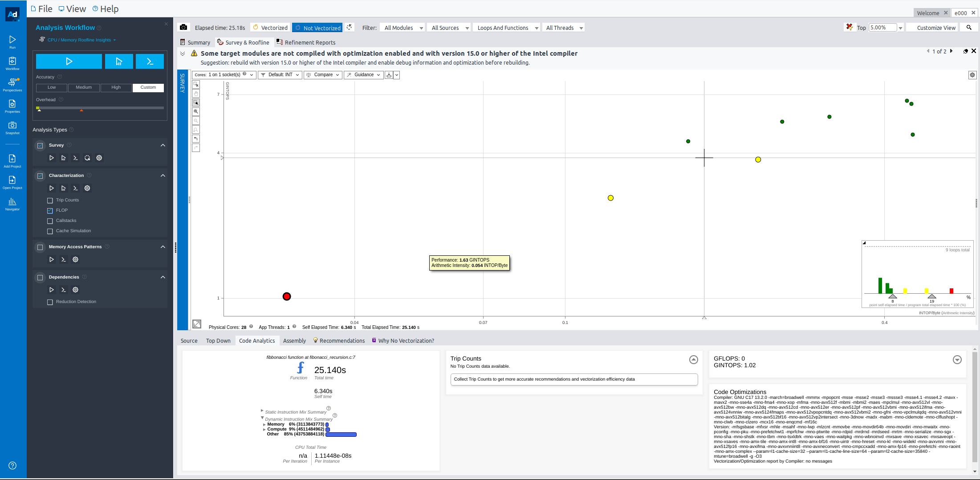Enable the Cache Simulation checkbox

click(50, 231)
